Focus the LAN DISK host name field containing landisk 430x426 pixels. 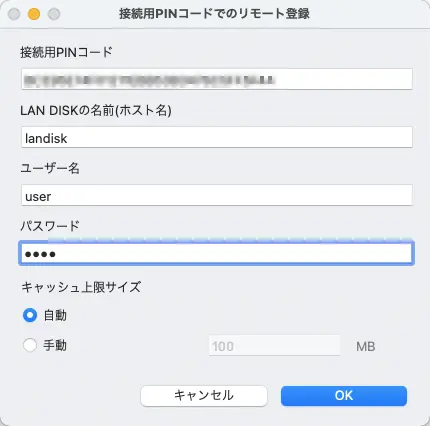point(217,137)
